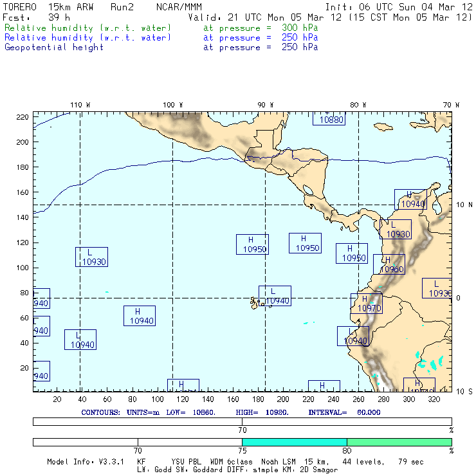
Task: Click the "CONTOURS: UNITS=m" text
Action: click(120, 412)
